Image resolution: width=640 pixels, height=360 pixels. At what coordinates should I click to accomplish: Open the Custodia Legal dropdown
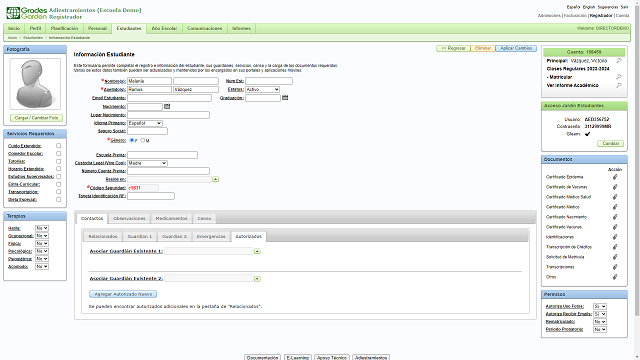point(147,163)
